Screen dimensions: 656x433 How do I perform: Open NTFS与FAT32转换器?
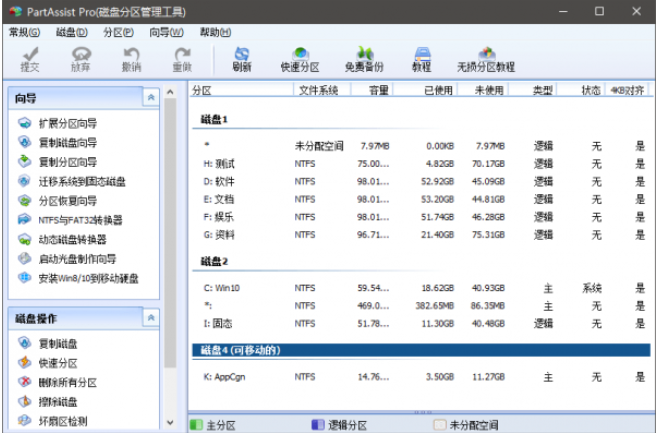click(x=70, y=220)
